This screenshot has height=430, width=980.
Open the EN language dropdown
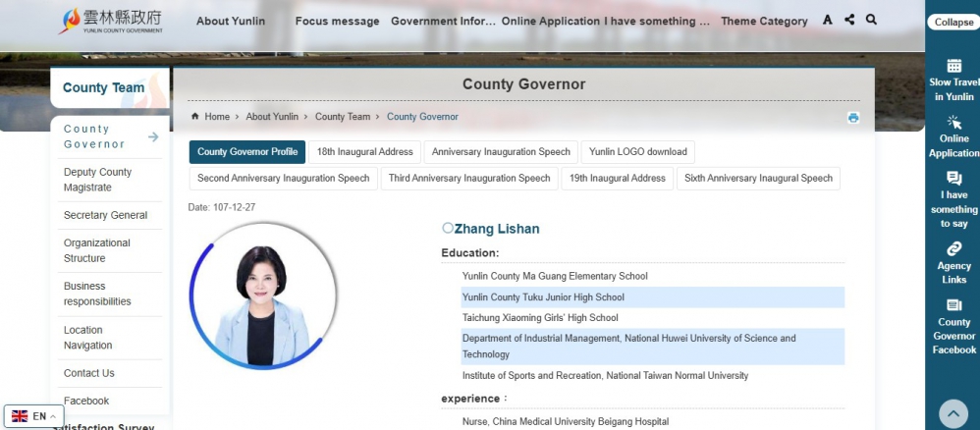pyautogui.click(x=34, y=416)
